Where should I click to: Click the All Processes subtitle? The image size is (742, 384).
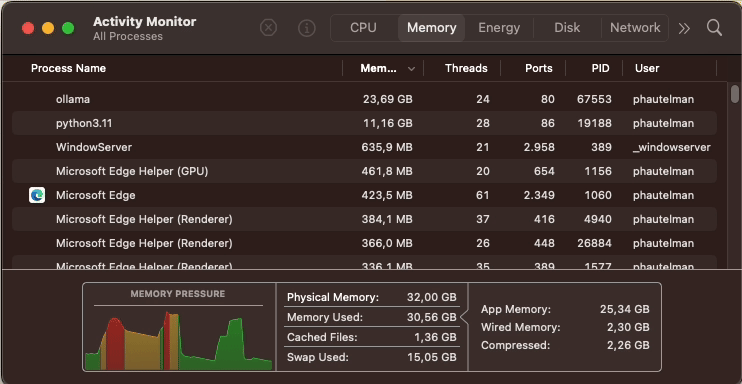pos(128,36)
